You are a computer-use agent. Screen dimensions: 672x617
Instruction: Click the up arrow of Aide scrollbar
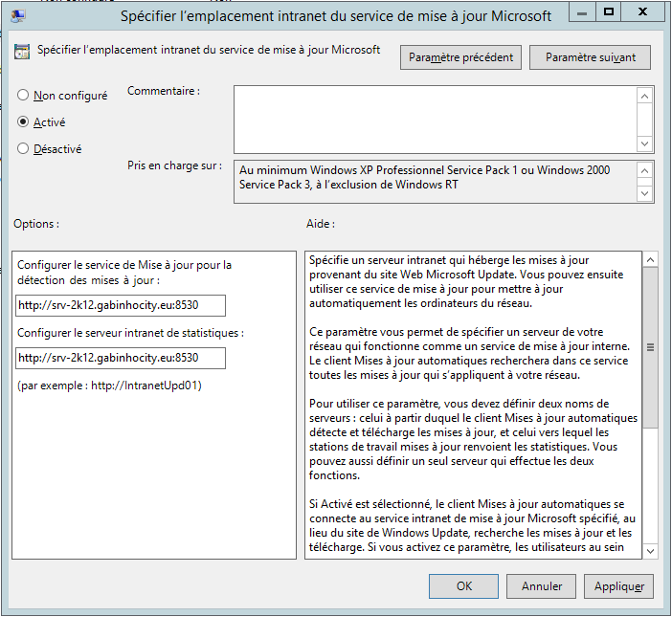tap(650, 259)
